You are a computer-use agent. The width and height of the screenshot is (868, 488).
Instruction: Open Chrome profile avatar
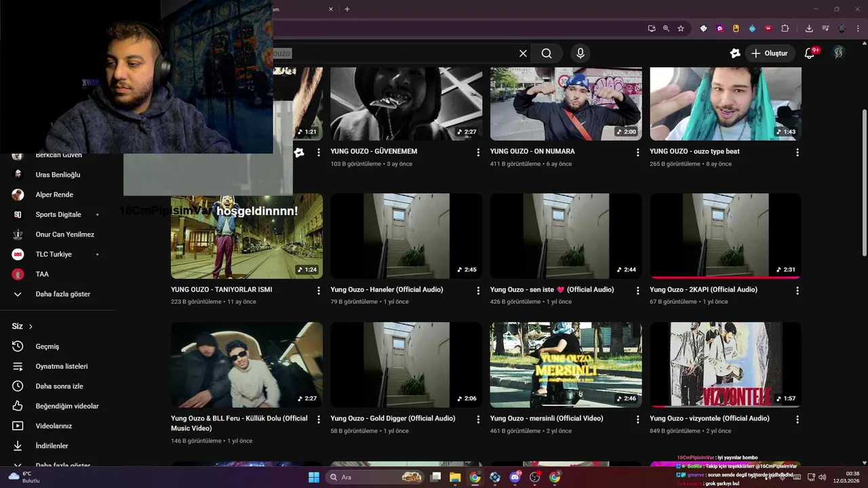(x=842, y=28)
